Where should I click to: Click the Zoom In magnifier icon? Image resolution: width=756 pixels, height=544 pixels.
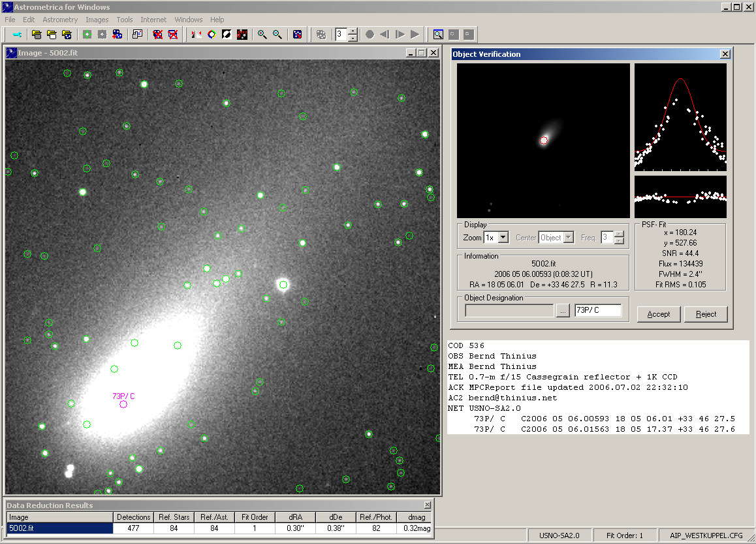pos(262,35)
